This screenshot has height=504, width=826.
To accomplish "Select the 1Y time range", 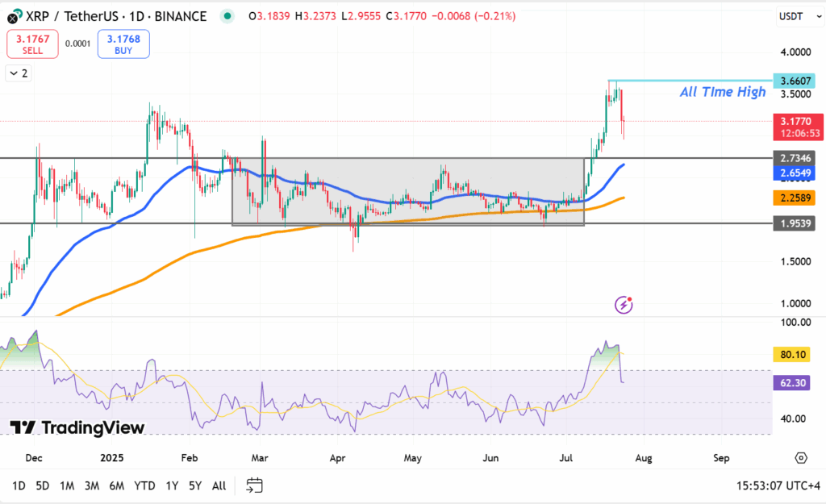I will [172, 485].
